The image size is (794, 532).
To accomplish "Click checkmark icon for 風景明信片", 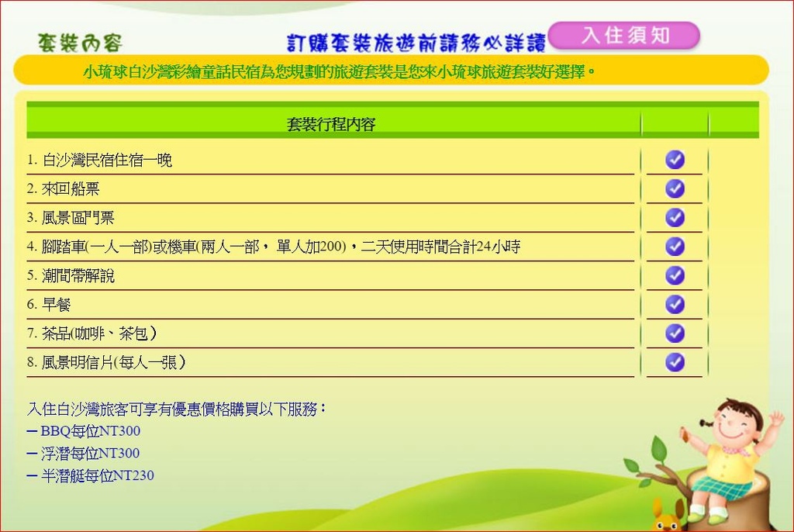I will pyautogui.click(x=675, y=361).
